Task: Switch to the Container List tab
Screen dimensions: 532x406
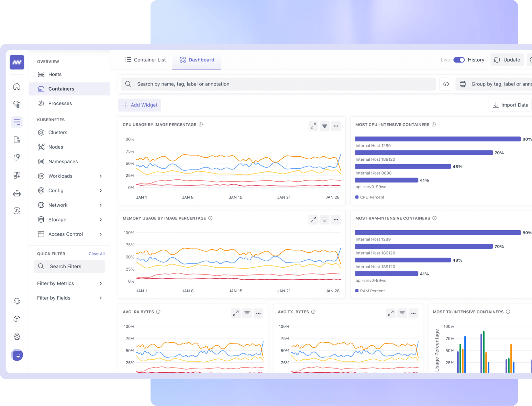Action: click(x=146, y=60)
